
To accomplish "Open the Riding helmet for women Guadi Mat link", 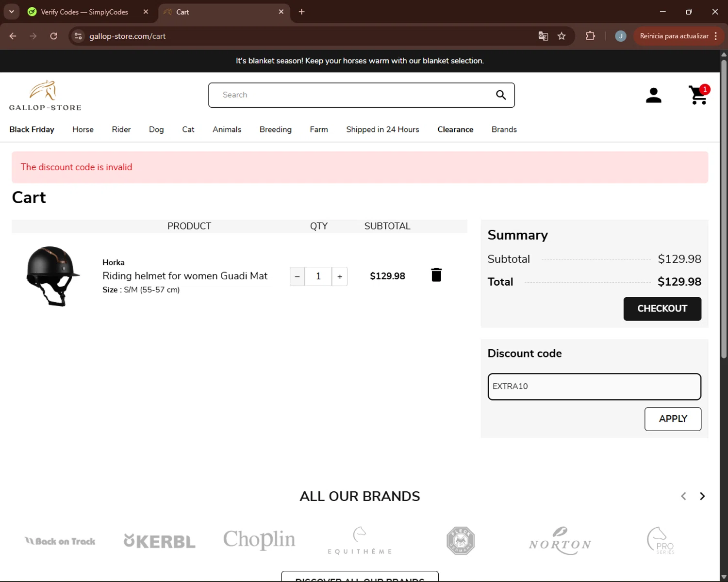I will coord(185,276).
